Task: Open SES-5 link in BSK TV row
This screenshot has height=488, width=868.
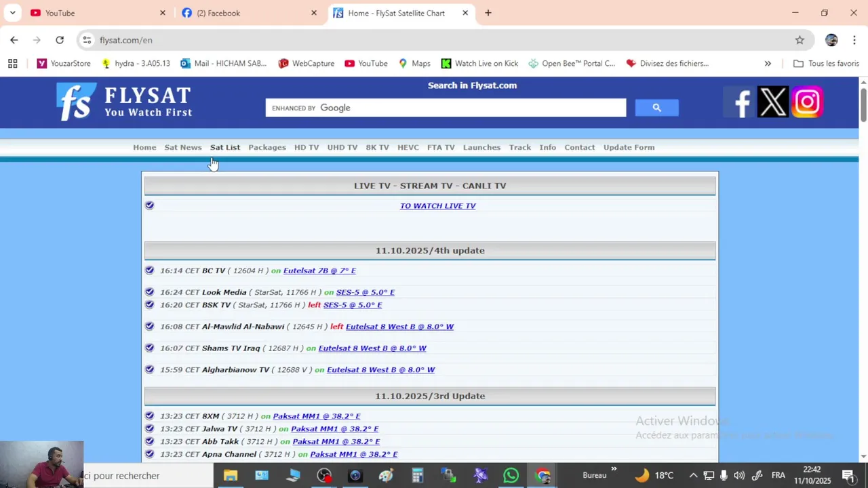Action: click(x=353, y=305)
